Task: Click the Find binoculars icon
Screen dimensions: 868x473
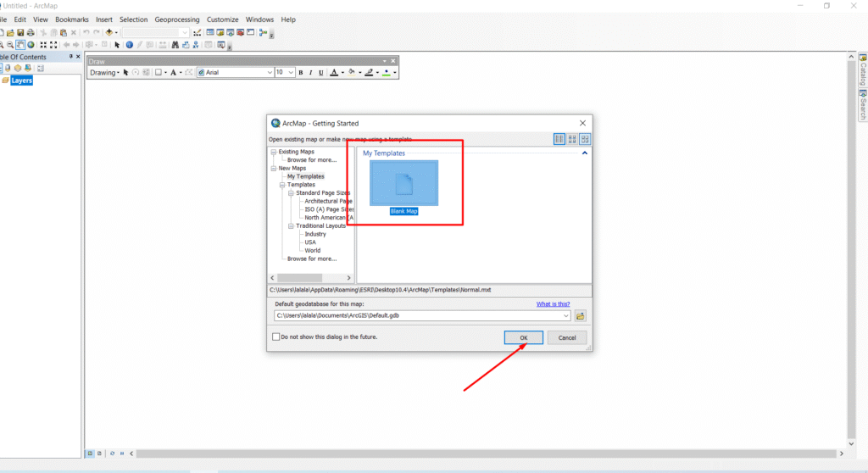Action: pos(175,45)
